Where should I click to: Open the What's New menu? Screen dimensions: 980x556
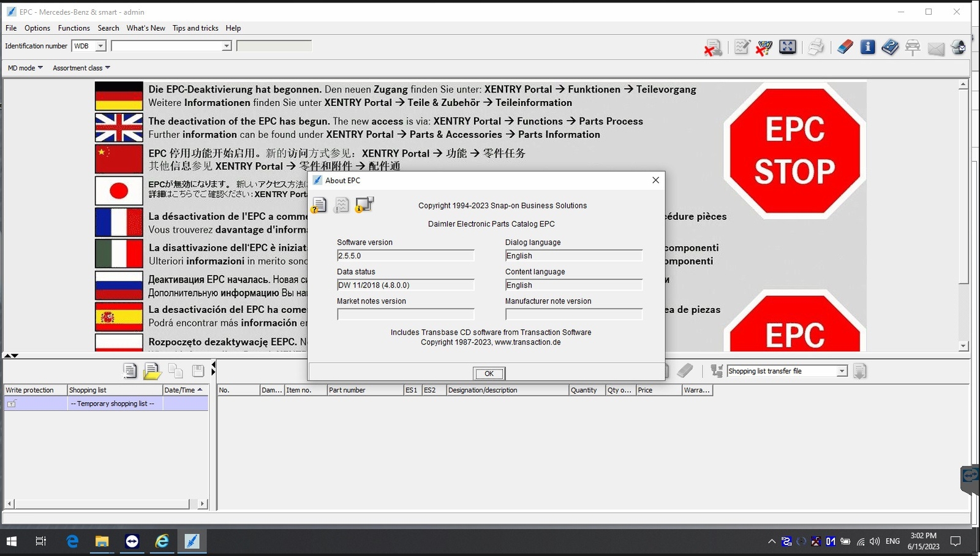pyautogui.click(x=146, y=28)
